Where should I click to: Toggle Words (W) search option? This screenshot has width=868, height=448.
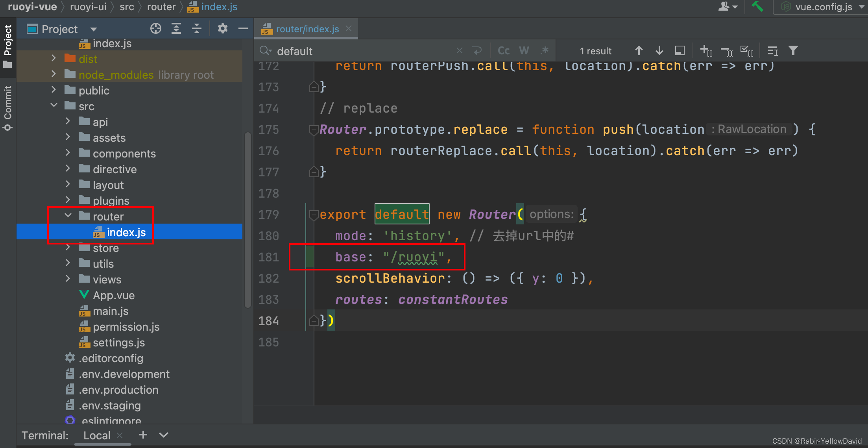click(x=524, y=51)
